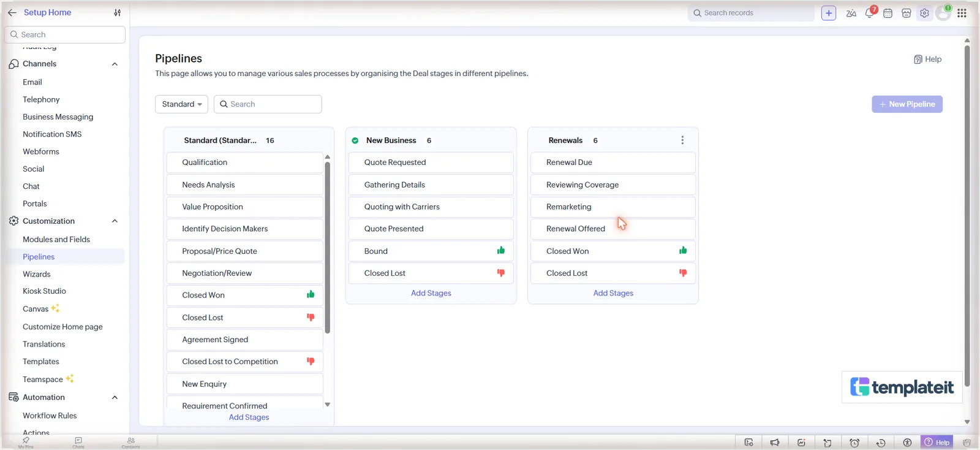Collapse the Automation section
This screenshot has width=980, height=450.
click(x=115, y=397)
